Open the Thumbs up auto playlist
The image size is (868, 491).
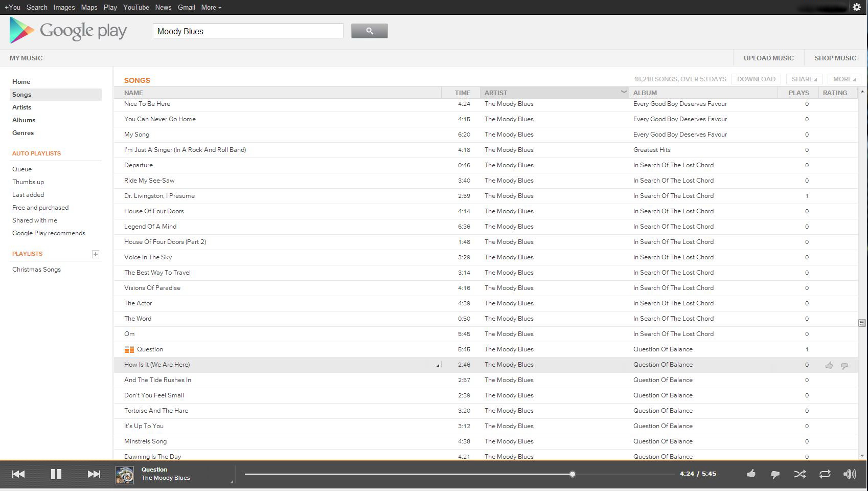[28, 182]
